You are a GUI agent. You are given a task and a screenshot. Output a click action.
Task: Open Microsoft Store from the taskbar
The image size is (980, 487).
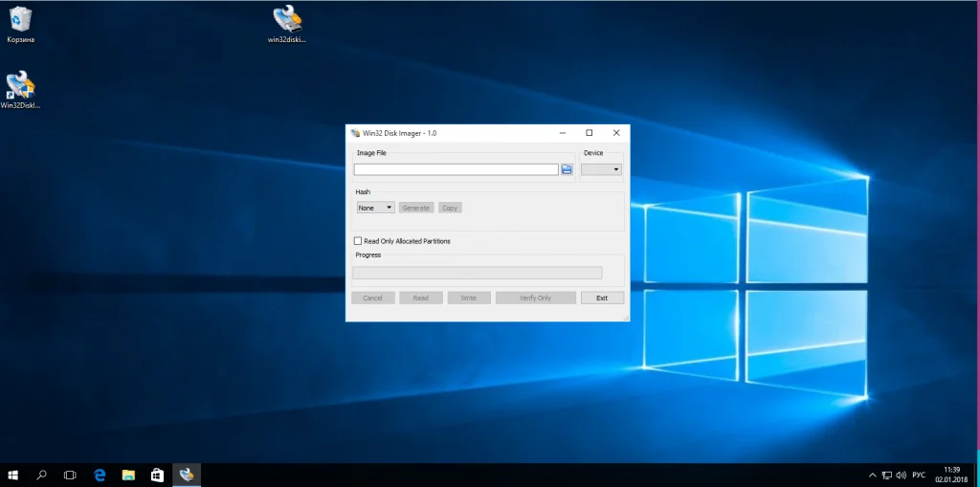click(156, 475)
